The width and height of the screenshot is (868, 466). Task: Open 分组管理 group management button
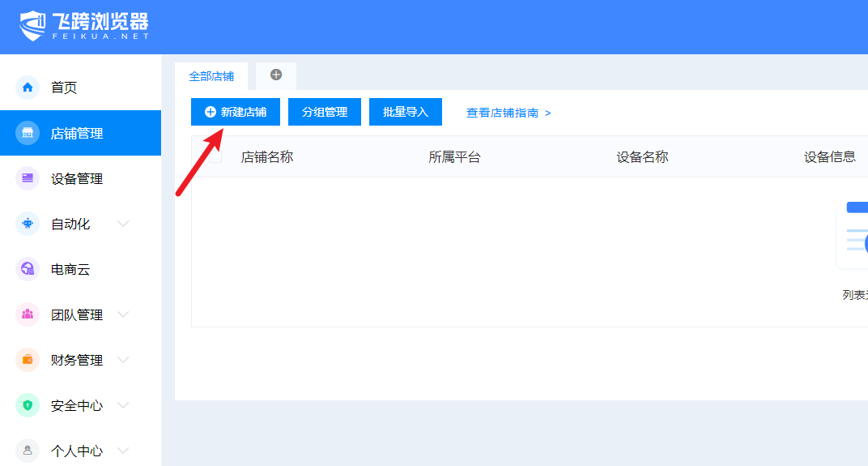pos(325,112)
